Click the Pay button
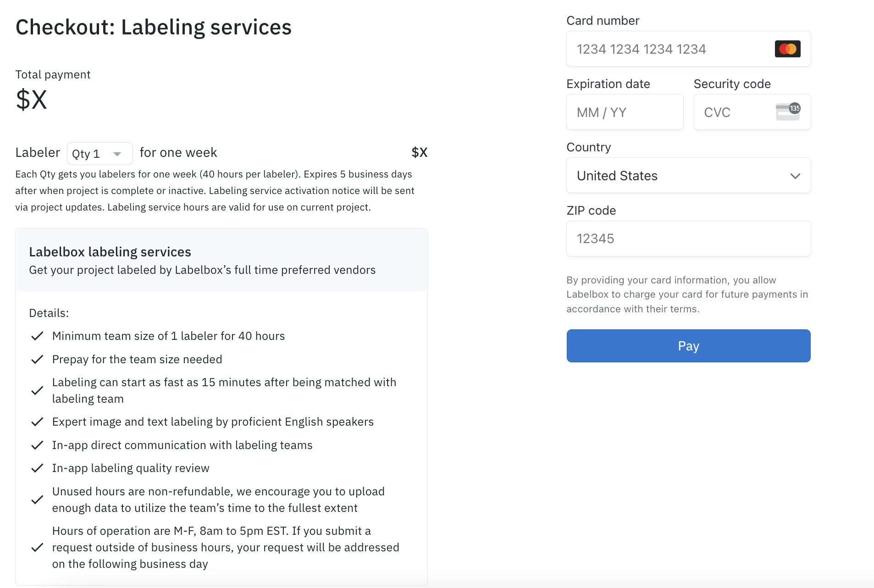The width and height of the screenshot is (874, 588). 688,346
